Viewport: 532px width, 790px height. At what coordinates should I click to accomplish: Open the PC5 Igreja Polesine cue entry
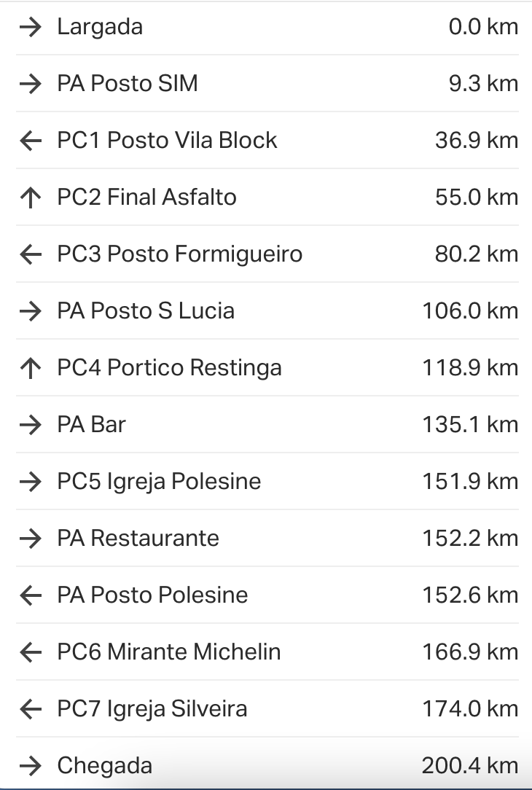pyautogui.click(x=159, y=482)
